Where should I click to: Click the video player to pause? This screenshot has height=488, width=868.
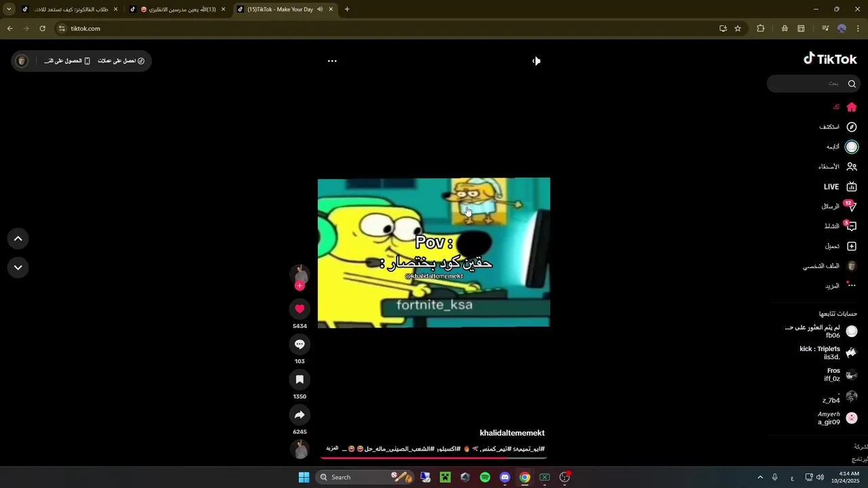point(434,252)
